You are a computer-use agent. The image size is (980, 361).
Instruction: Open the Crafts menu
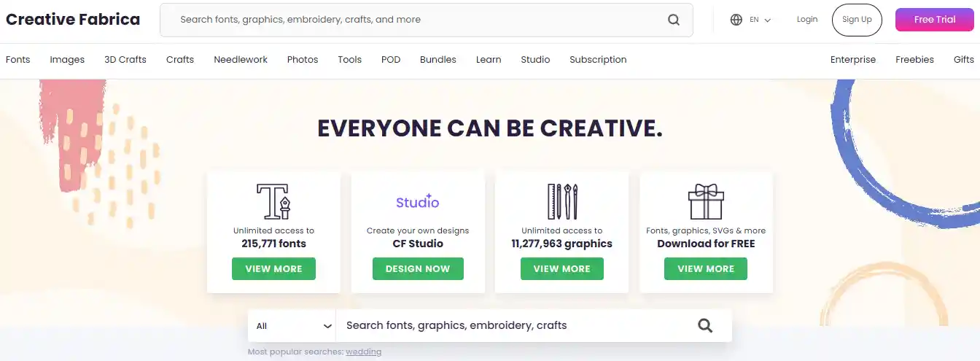click(x=180, y=60)
